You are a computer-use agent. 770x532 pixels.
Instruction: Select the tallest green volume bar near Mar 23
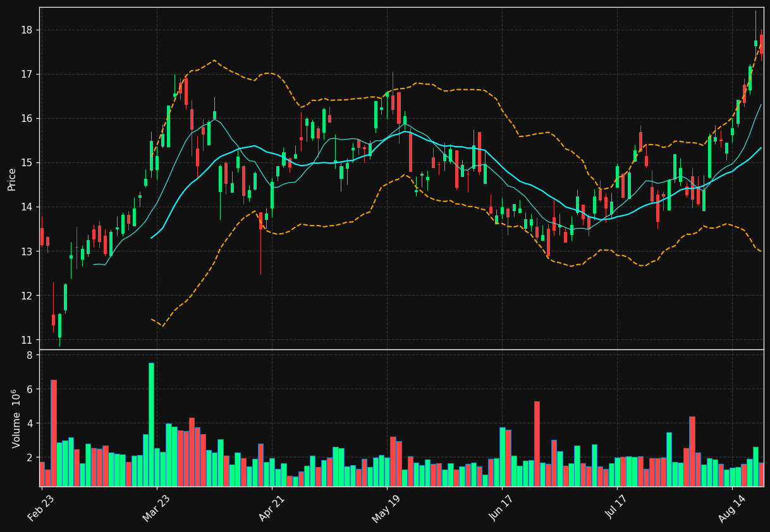(x=151, y=425)
